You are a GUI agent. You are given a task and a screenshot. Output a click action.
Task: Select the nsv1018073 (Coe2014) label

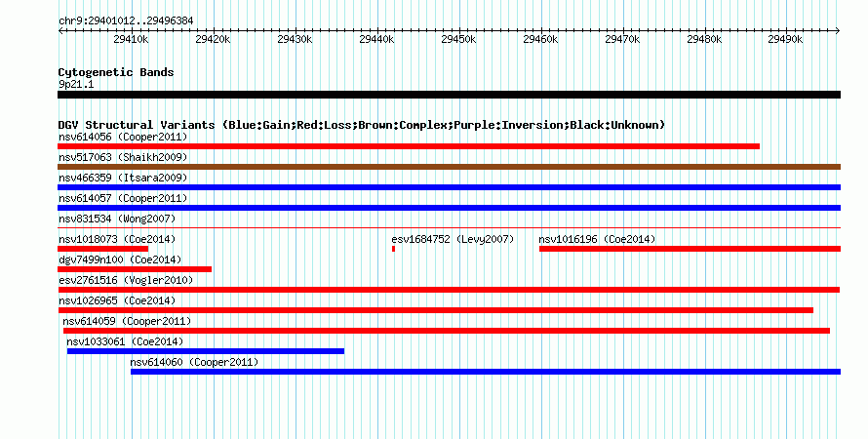pyautogui.click(x=117, y=239)
